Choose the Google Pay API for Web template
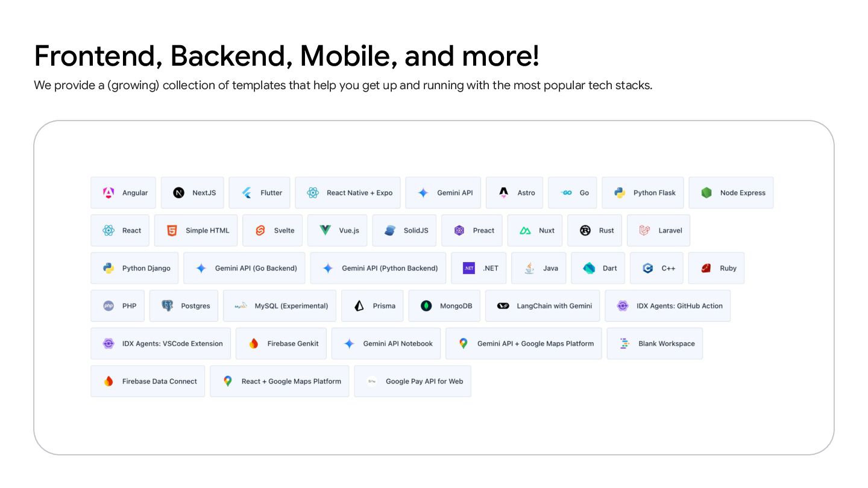Viewport: 868px width, 488px height. [413, 381]
